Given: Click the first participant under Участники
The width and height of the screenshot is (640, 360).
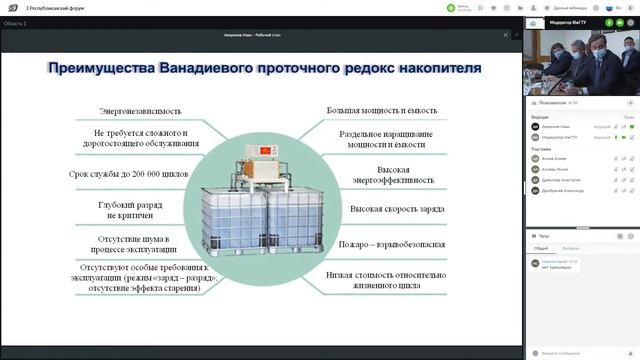Looking at the screenshot, I should [x=554, y=159].
